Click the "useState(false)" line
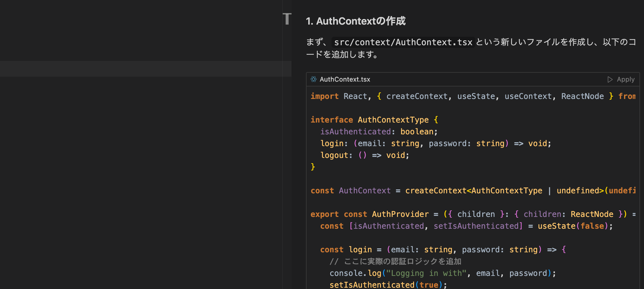The width and height of the screenshot is (644, 289). tap(466, 226)
